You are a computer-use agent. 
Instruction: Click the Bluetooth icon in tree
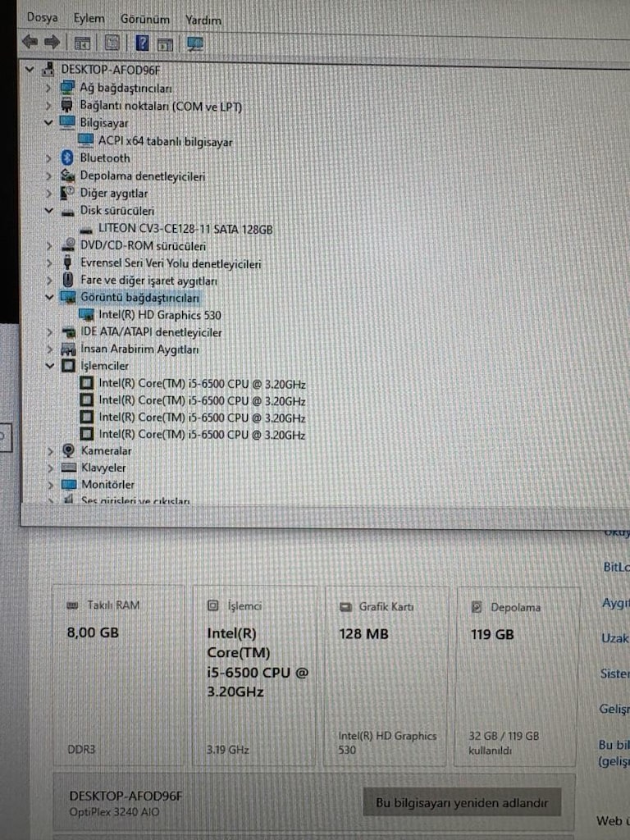click(67, 157)
